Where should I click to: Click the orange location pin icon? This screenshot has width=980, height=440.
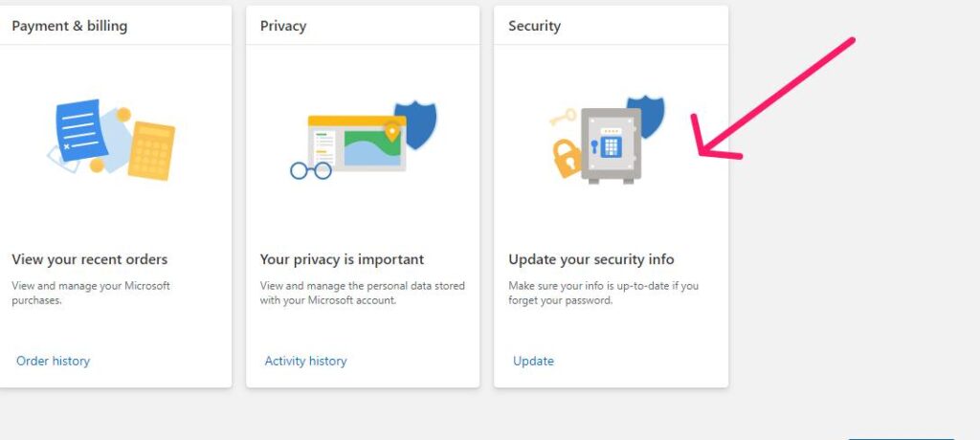pos(391,130)
